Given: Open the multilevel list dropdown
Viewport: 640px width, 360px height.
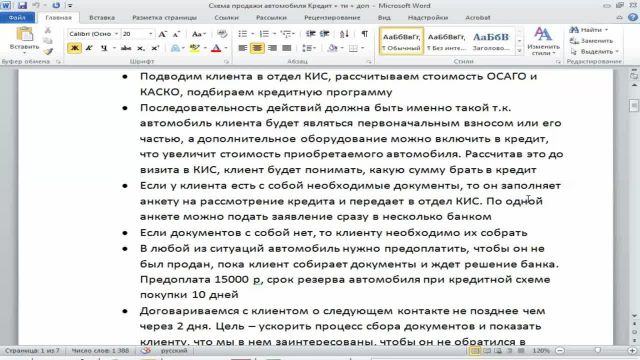Looking at the screenshot, I should tap(293, 34).
